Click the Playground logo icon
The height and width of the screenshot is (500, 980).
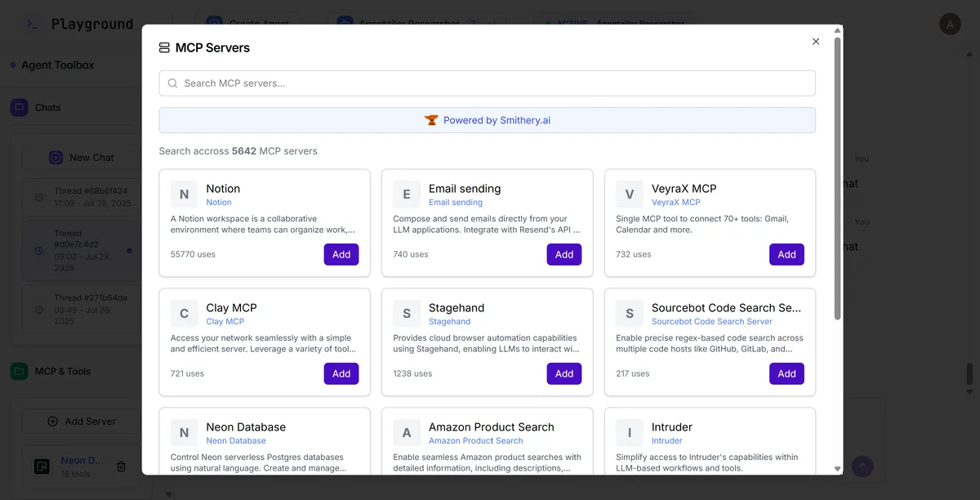(x=31, y=25)
